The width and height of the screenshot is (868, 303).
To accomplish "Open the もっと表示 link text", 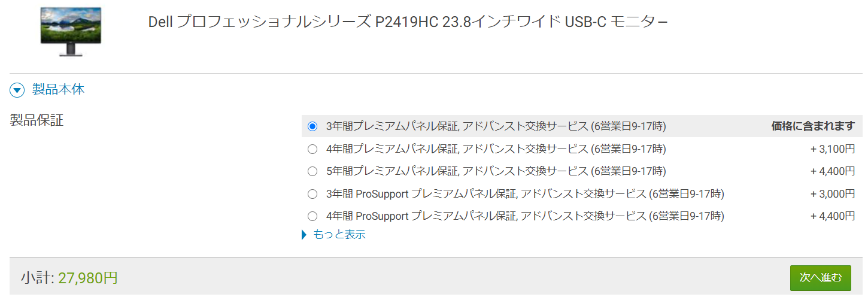I will pyautogui.click(x=339, y=235).
